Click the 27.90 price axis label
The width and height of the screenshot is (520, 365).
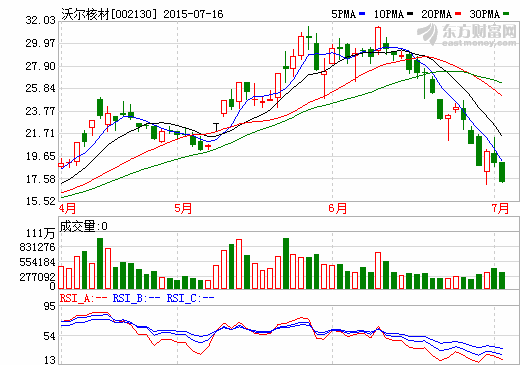40,66
